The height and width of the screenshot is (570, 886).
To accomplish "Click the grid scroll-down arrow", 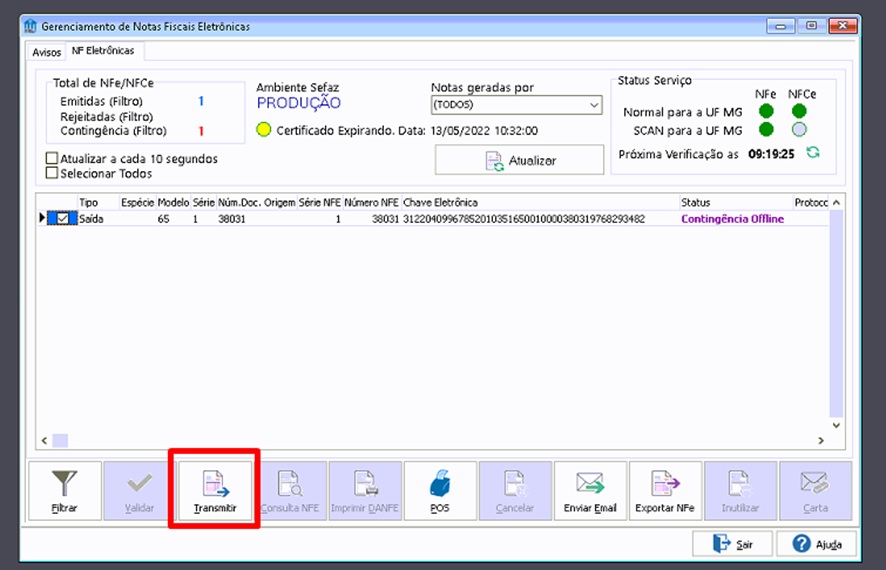I will pos(836,425).
